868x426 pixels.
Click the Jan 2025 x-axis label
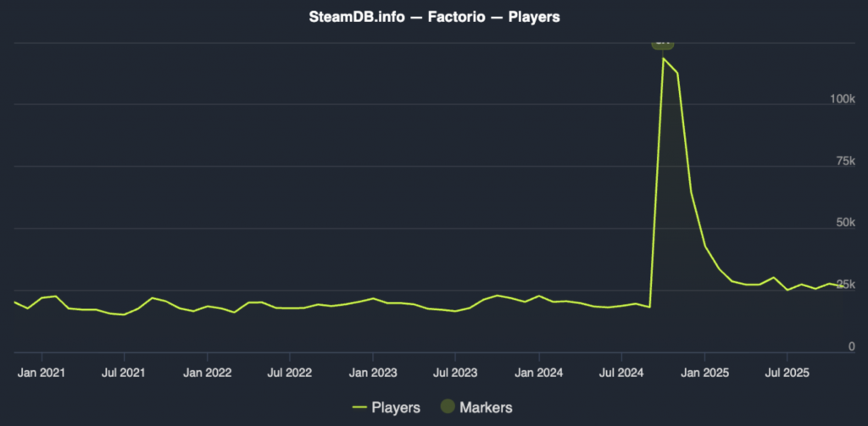pyautogui.click(x=704, y=372)
